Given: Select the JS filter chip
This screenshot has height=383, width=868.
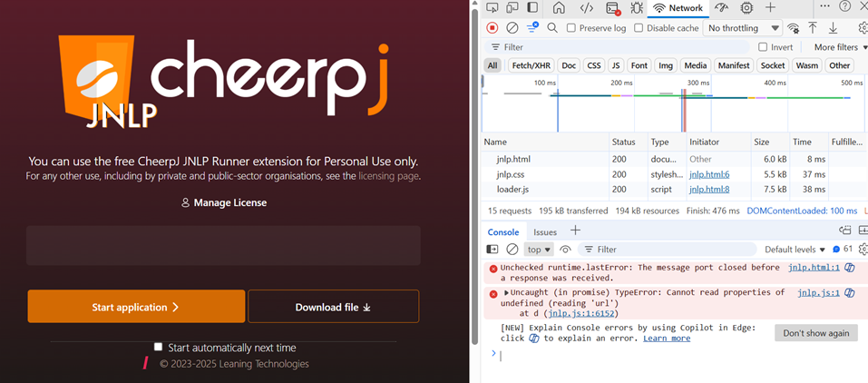Looking at the screenshot, I should coord(616,65).
